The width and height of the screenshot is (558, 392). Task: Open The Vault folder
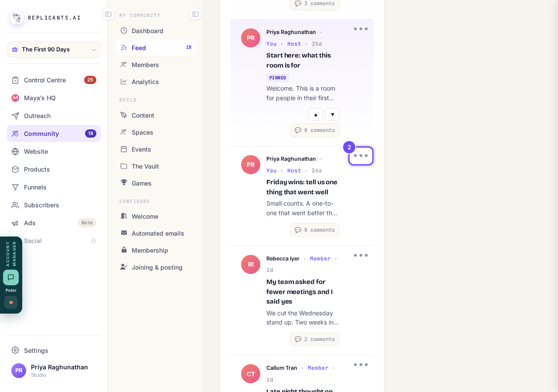pos(156,166)
